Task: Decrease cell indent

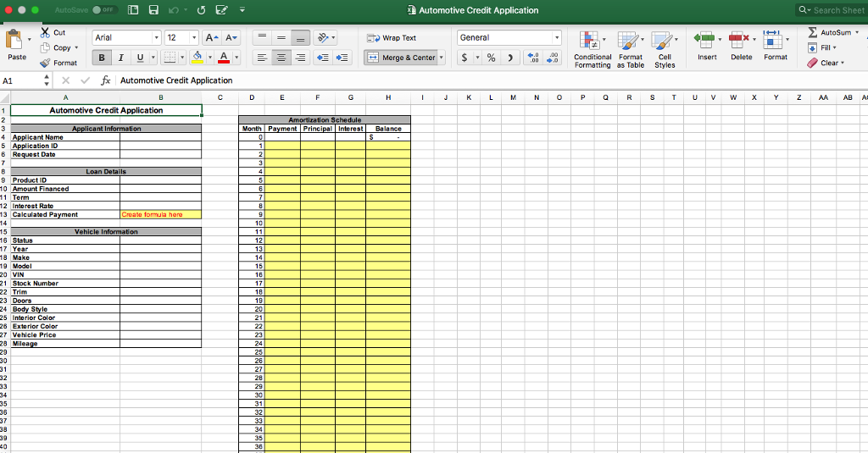Action: [323, 58]
